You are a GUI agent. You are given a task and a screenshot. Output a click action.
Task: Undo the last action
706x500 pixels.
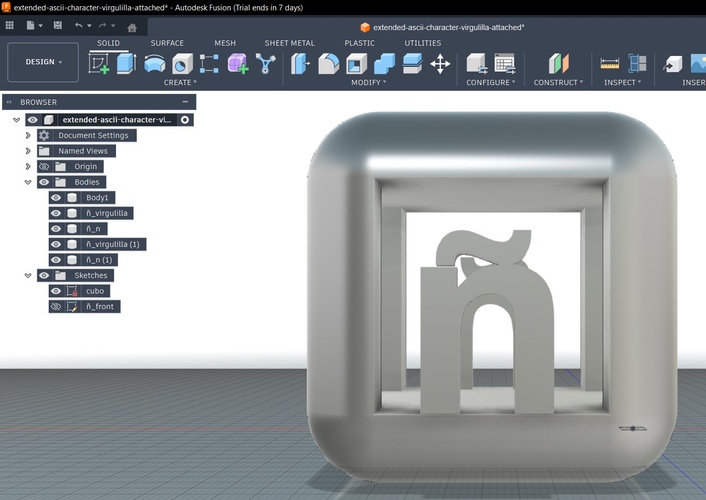(x=79, y=26)
